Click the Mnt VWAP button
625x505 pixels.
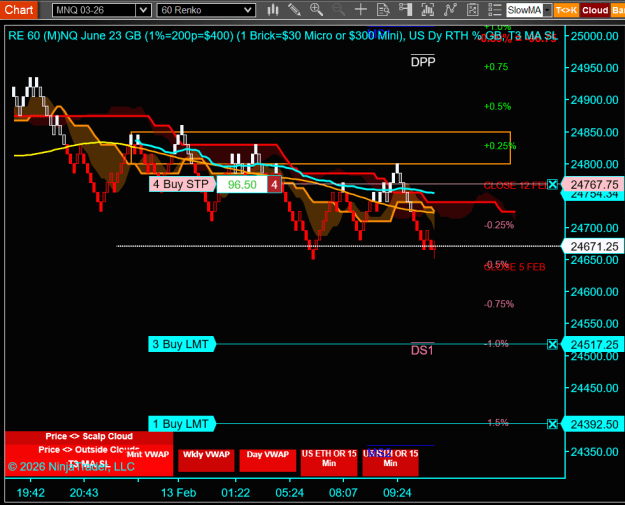point(148,454)
